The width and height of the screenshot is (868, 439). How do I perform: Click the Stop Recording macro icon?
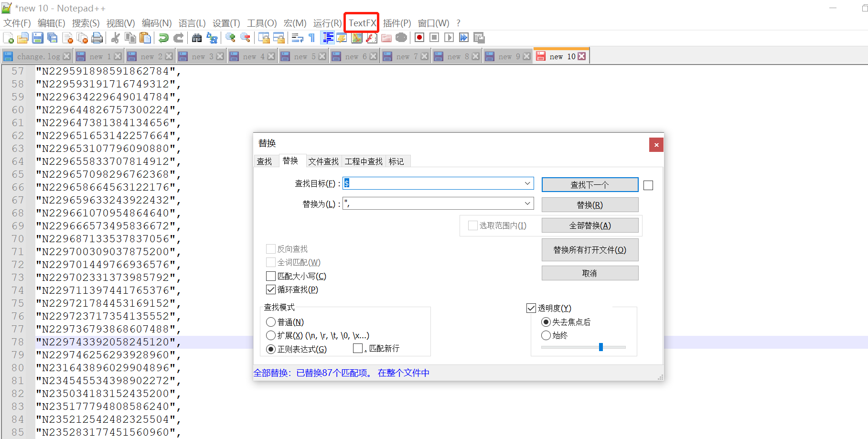click(434, 38)
